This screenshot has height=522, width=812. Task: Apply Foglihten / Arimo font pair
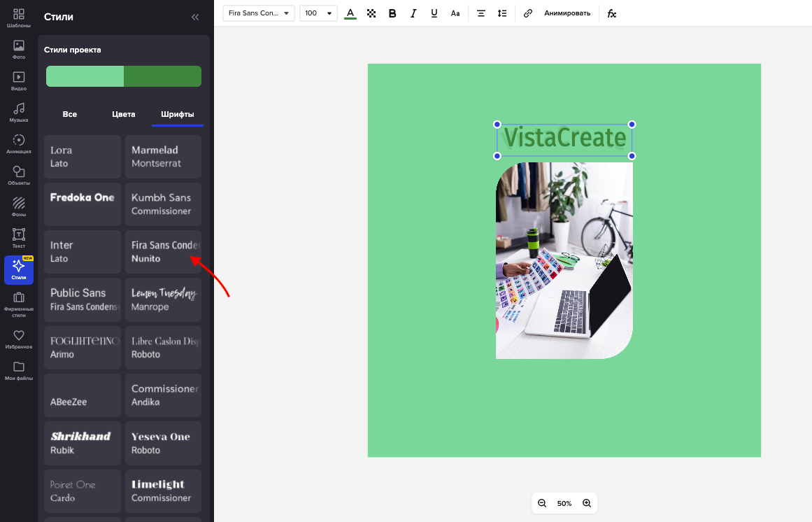point(83,348)
